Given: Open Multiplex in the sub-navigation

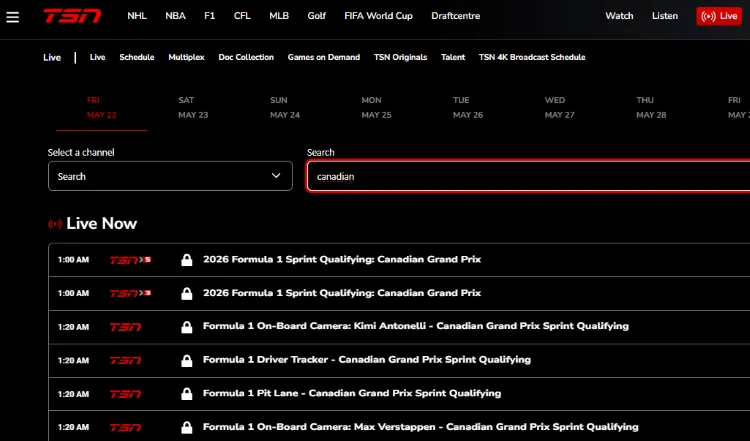Looking at the screenshot, I should [186, 57].
